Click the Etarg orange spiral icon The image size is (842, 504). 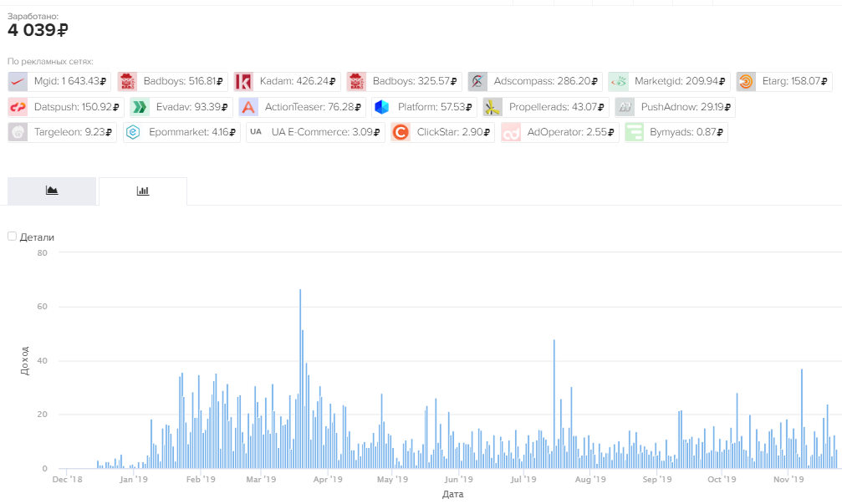tap(747, 81)
